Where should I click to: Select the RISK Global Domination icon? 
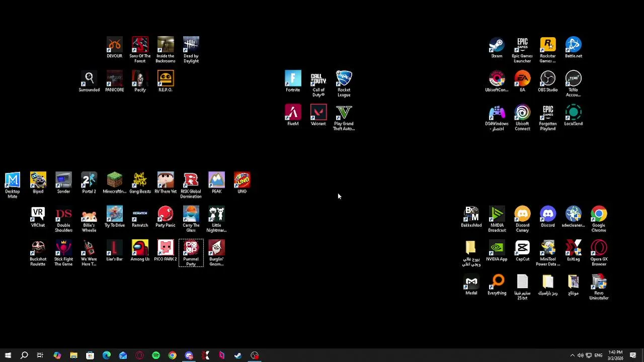tap(191, 186)
